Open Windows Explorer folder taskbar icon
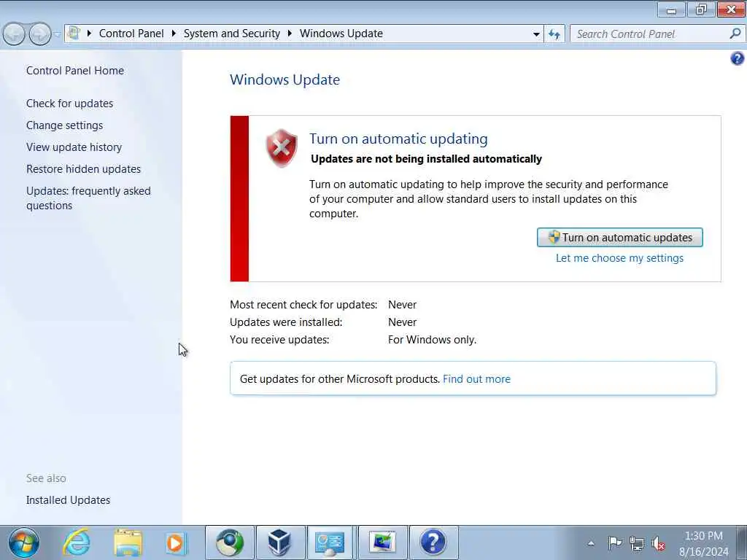The image size is (747, 560). tap(128, 542)
